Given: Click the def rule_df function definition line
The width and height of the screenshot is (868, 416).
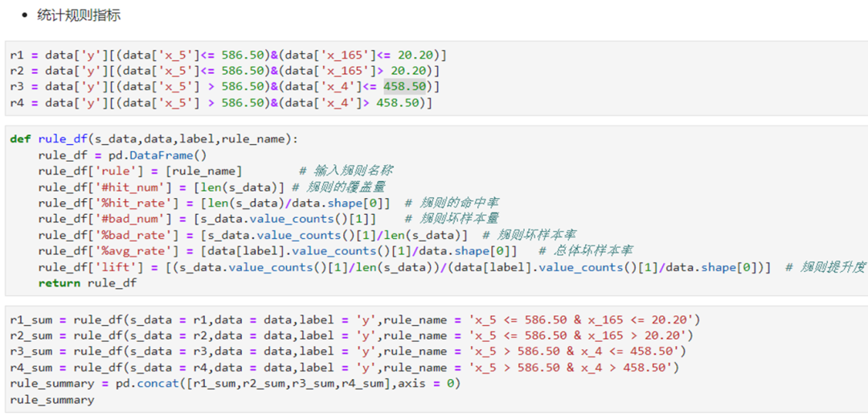Looking at the screenshot, I should pos(154,139).
